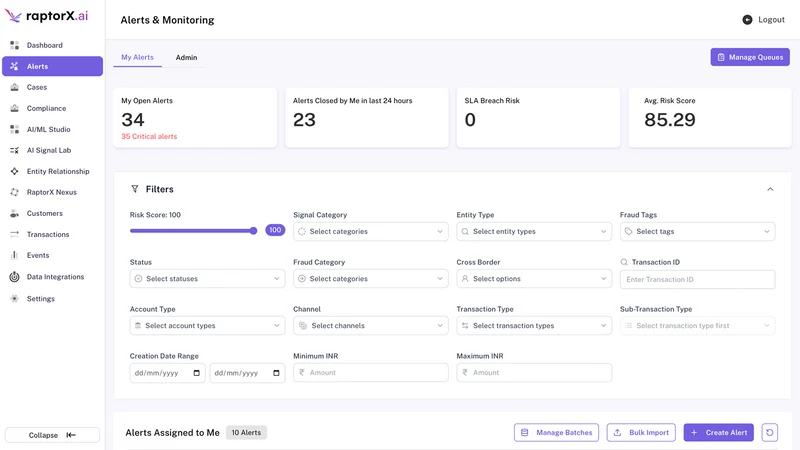
Task: Go to Compliance in the sidebar
Action: point(53,108)
